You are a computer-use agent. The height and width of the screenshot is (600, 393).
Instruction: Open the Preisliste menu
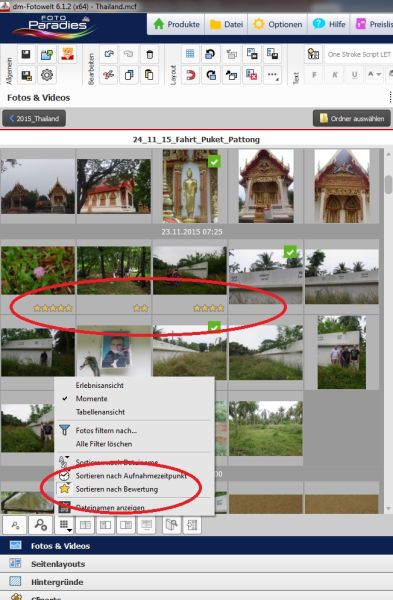coord(373,24)
